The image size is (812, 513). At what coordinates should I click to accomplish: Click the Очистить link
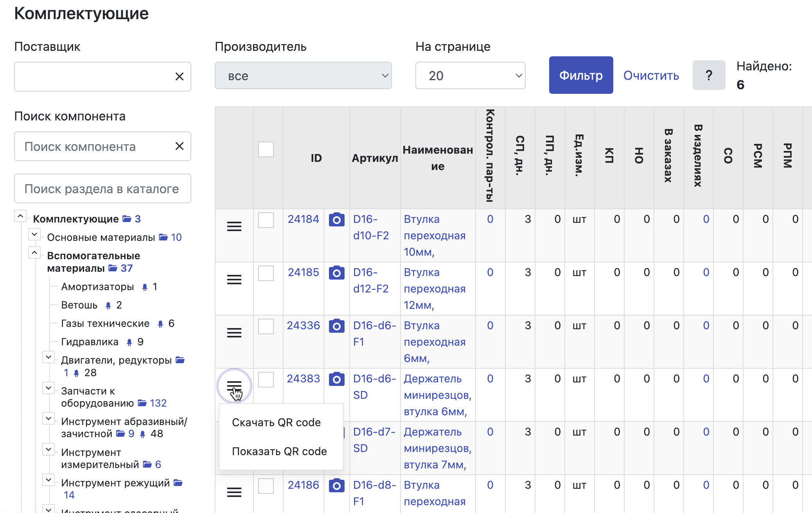pyautogui.click(x=651, y=75)
